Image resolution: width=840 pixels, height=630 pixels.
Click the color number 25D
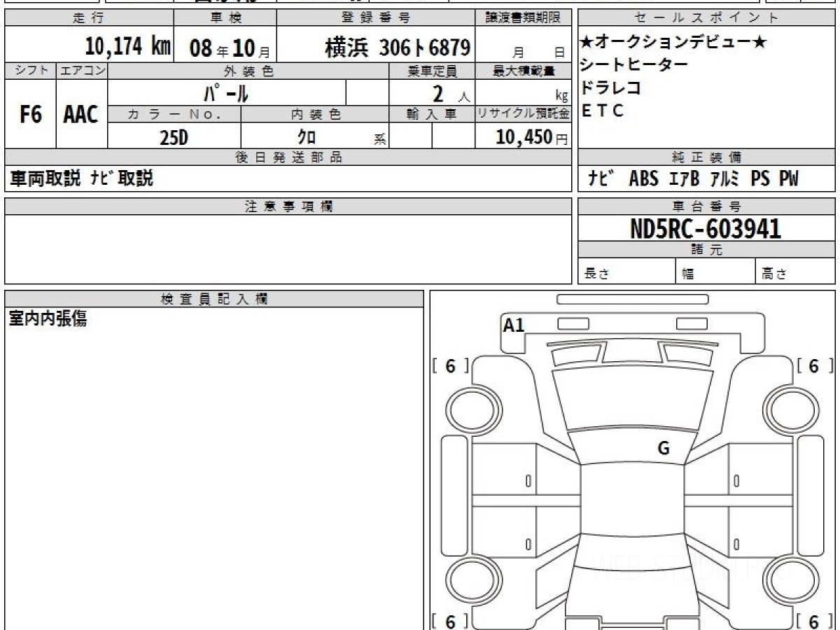tap(174, 137)
